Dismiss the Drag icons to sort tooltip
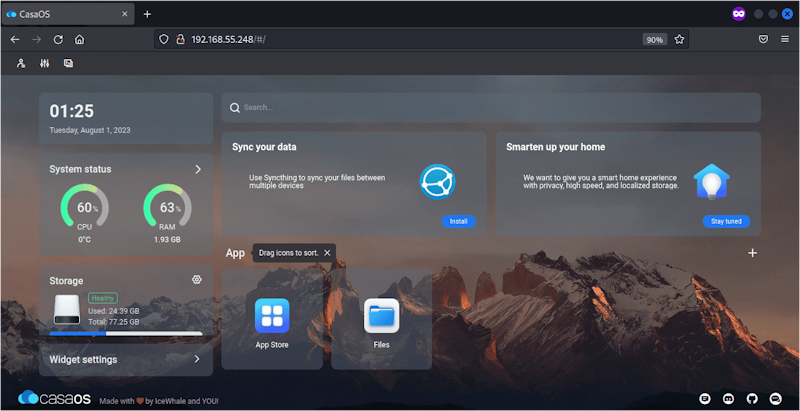 (x=327, y=253)
